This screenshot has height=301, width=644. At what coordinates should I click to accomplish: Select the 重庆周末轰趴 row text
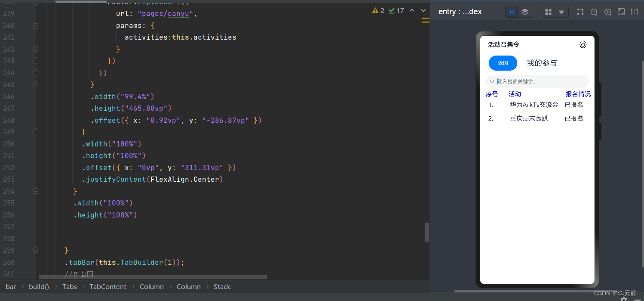pyautogui.click(x=529, y=118)
